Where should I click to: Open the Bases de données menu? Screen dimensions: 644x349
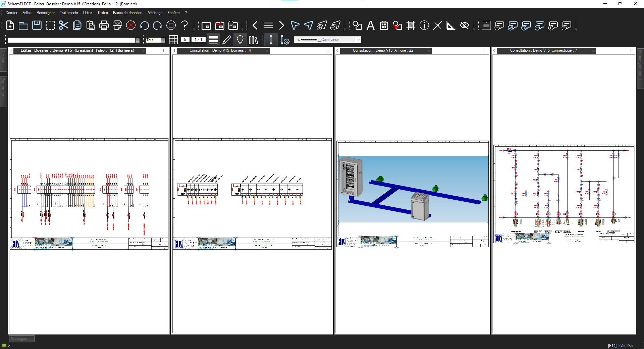click(127, 13)
